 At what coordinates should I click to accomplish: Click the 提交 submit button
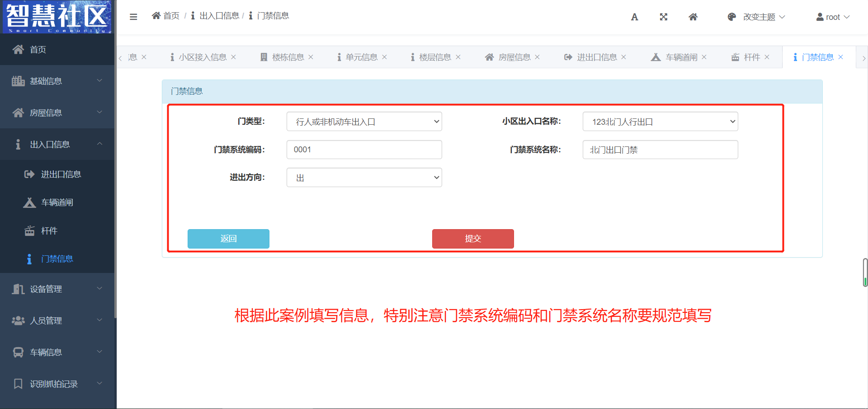(x=473, y=239)
